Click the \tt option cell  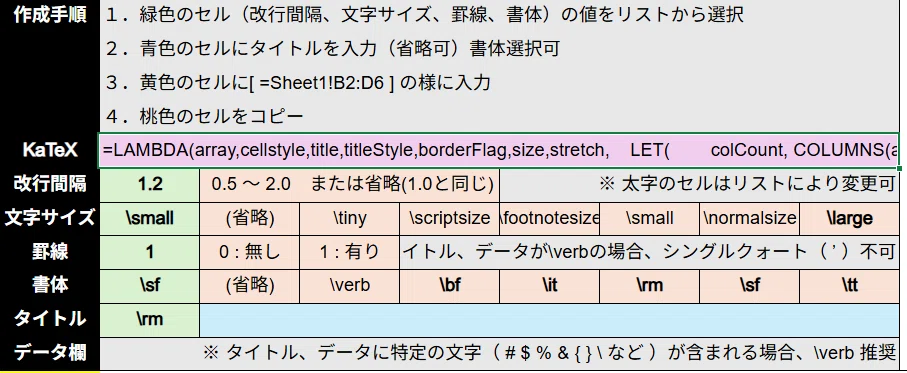pyautogui.click(x=850, y=285)
